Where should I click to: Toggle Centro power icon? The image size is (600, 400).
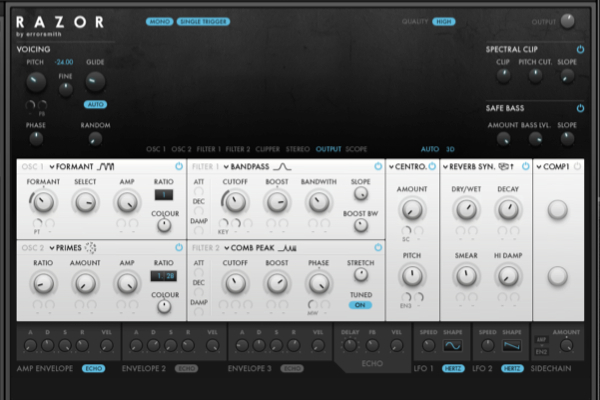point(432,167)
